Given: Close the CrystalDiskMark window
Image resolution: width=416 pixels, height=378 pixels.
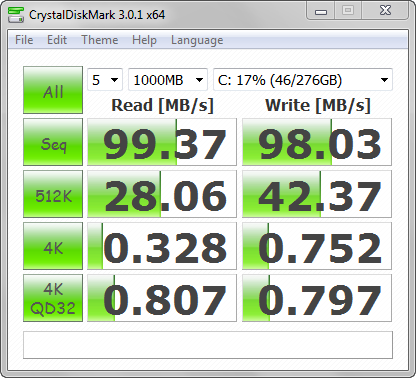Looking at the screenshot, I should click(385, 11).
